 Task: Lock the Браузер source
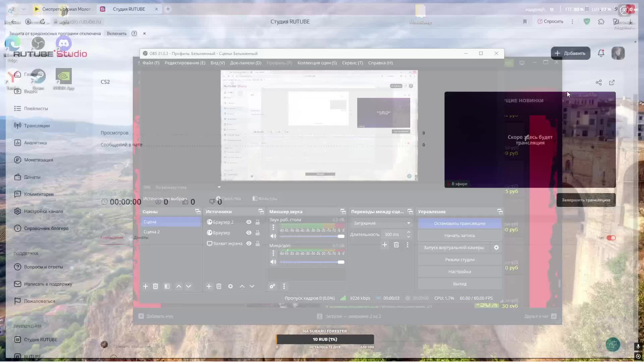258,233
